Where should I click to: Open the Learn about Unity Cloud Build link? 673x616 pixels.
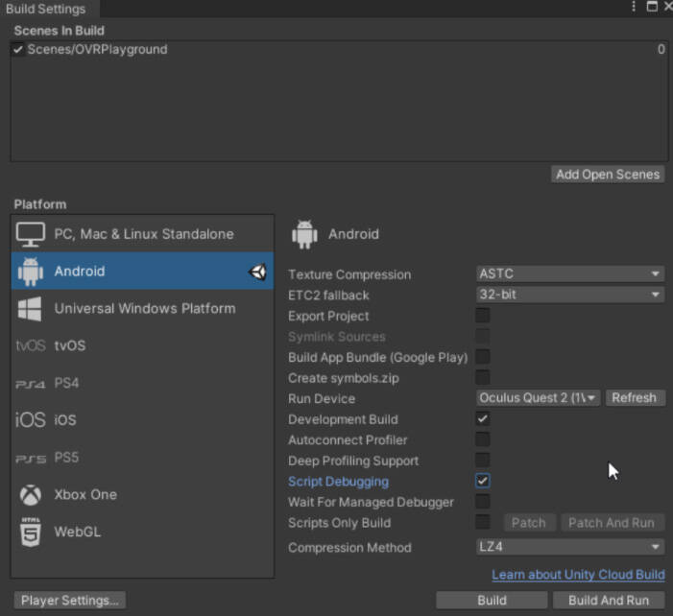click(x=578, y=575)
